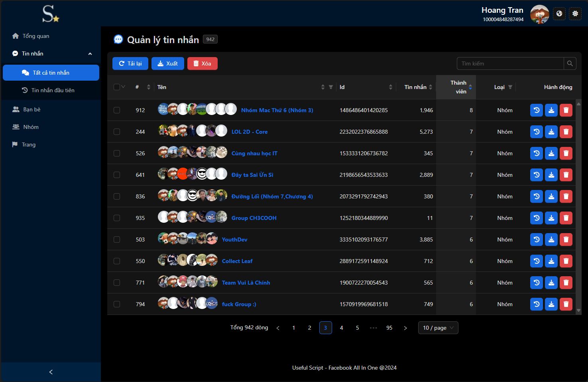This screenshot has width=588, height=382.
Task: Click the table vertical scrollbar
Action: click(579, 207)
